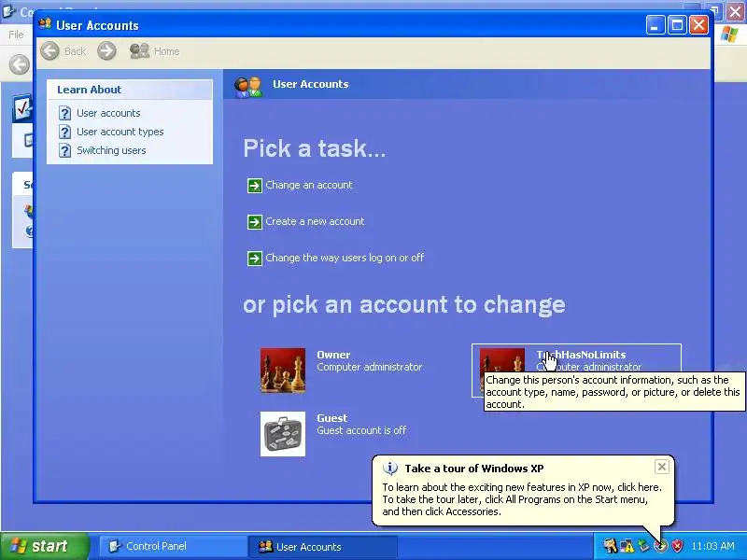Screen dimensions: 747x560
Task: Open the 'User accounts' help topic
Action: coord(108,113)
